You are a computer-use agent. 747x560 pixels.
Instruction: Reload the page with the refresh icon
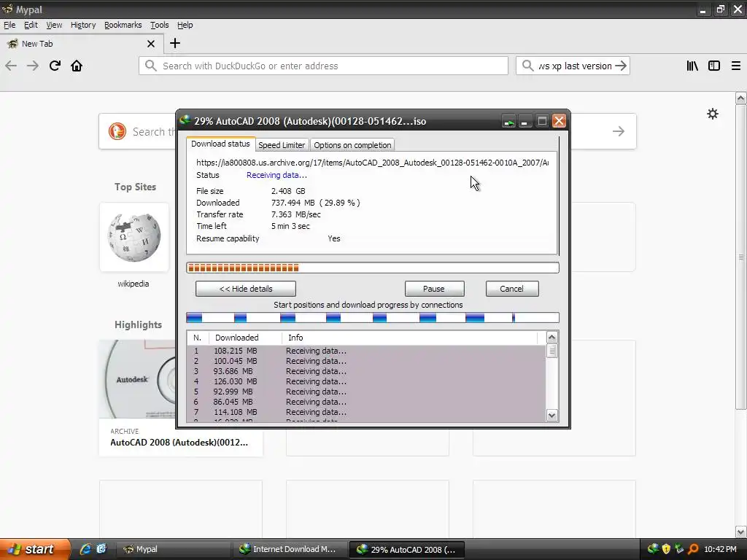[55, 66]
